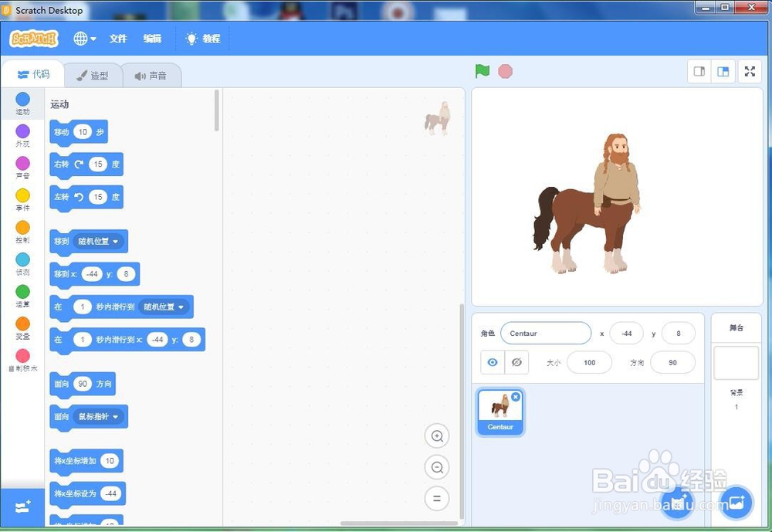The width and height of the screenshot is (772, 532).
Task: Select the 自制积木 (My Blocks) category
Action: 22,360
